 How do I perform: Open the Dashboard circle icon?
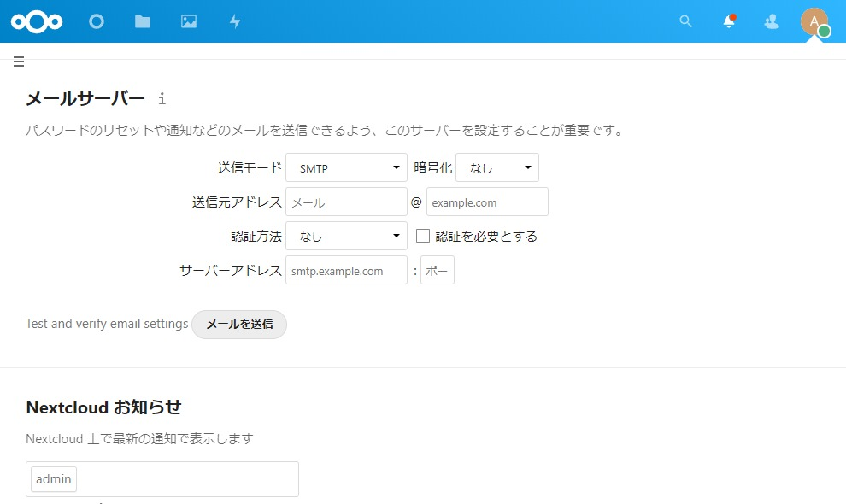click(x=97, y=21)
